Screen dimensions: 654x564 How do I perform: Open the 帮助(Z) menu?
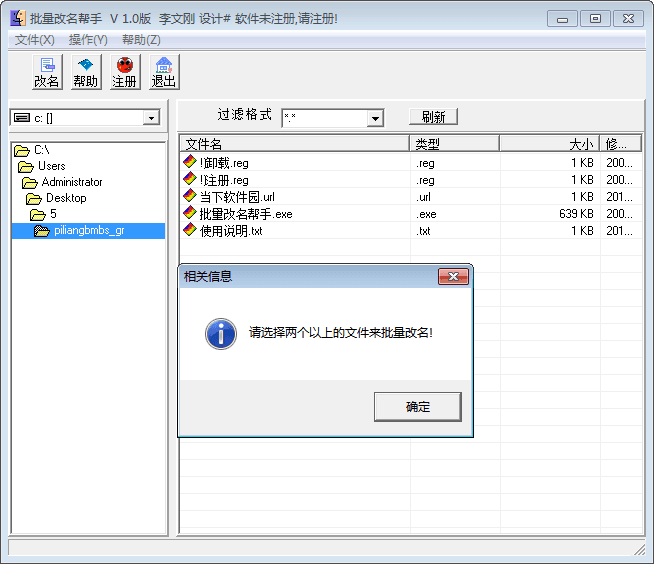coord(141,40)
